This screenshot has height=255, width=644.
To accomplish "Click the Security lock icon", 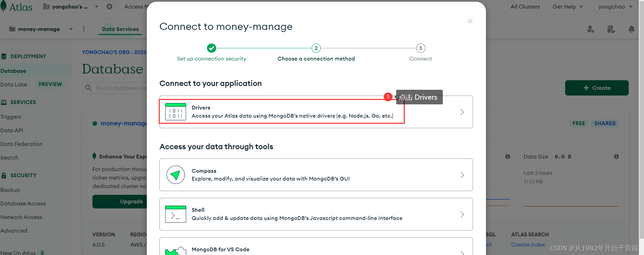I will pos(4,175).
